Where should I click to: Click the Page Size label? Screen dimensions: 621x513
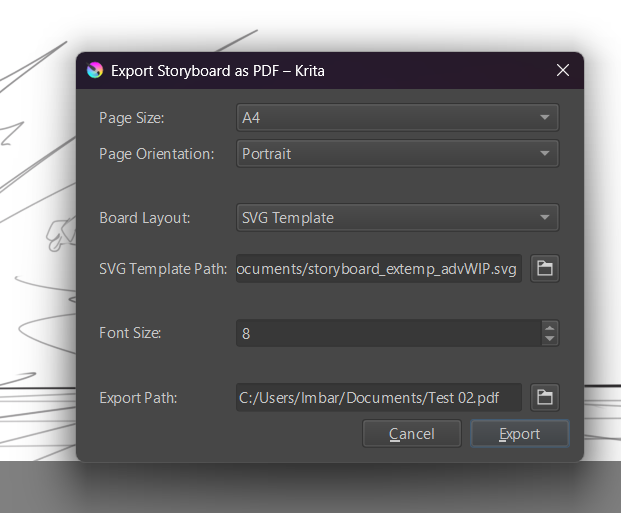131,118
